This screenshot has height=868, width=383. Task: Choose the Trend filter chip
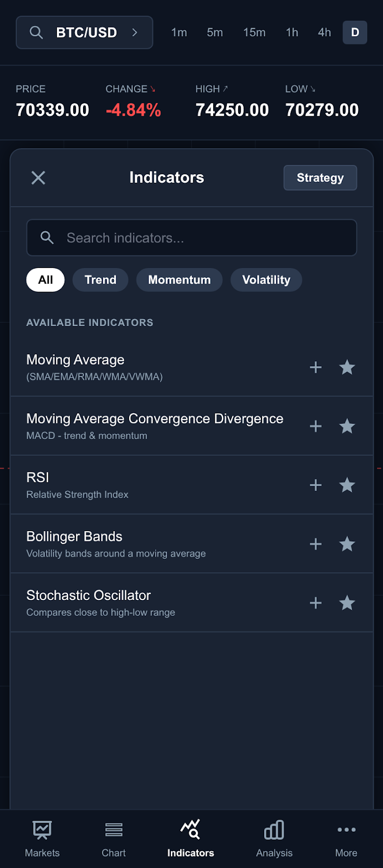100,280
